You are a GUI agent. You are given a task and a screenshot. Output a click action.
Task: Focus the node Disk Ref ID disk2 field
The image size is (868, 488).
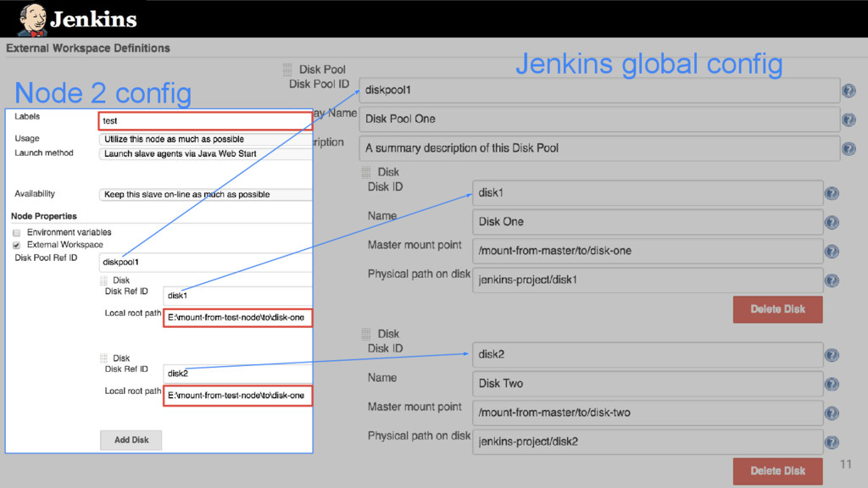237,374
